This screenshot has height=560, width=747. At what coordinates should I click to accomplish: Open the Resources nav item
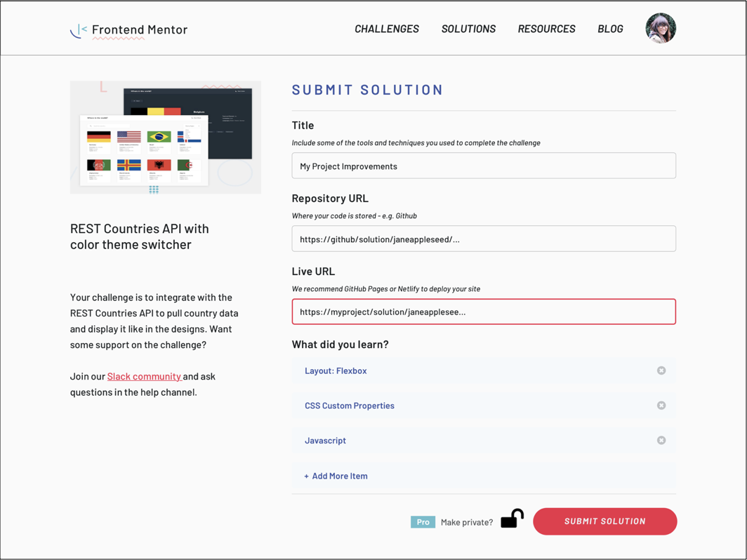click(546, 29)
